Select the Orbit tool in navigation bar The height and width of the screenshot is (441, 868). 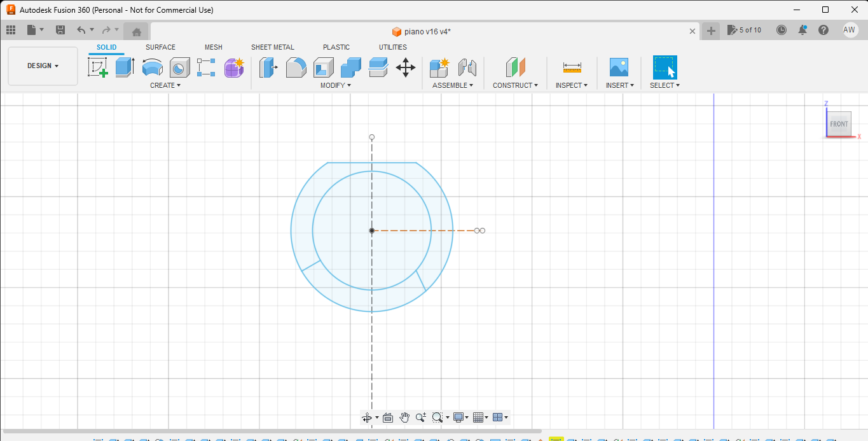pyautogui.click(x=367, y=417)
